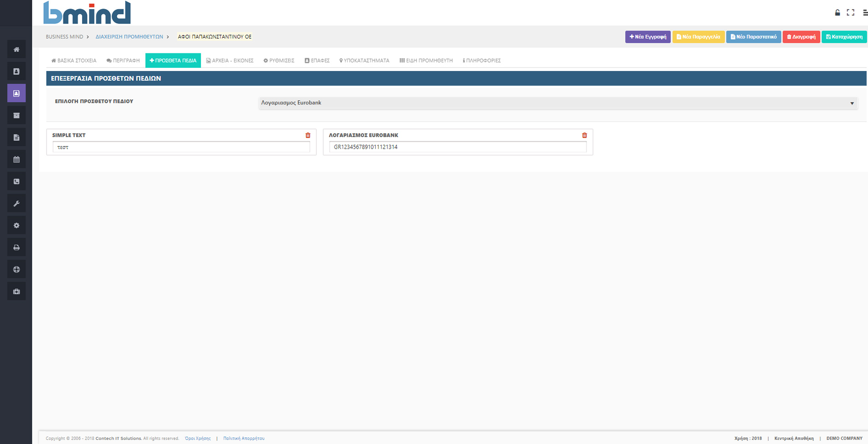This screenshot has height=444, width=868.
Task: Delete the Simple Text field via trash icon
Action: coord(308,135)
